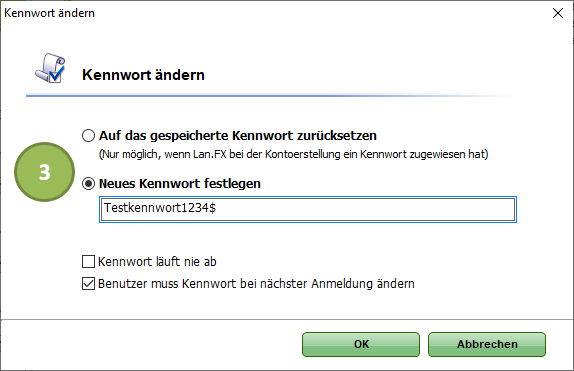Select 'Auf das gespeicherte Kennwort zurücksetzen' radio button
The height and width of the screenshot is (371, 574).
coord(88,136)
